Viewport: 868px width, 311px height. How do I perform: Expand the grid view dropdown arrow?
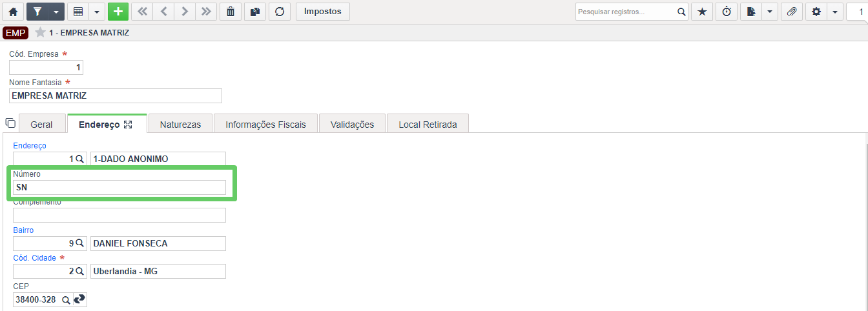(96, 12)
